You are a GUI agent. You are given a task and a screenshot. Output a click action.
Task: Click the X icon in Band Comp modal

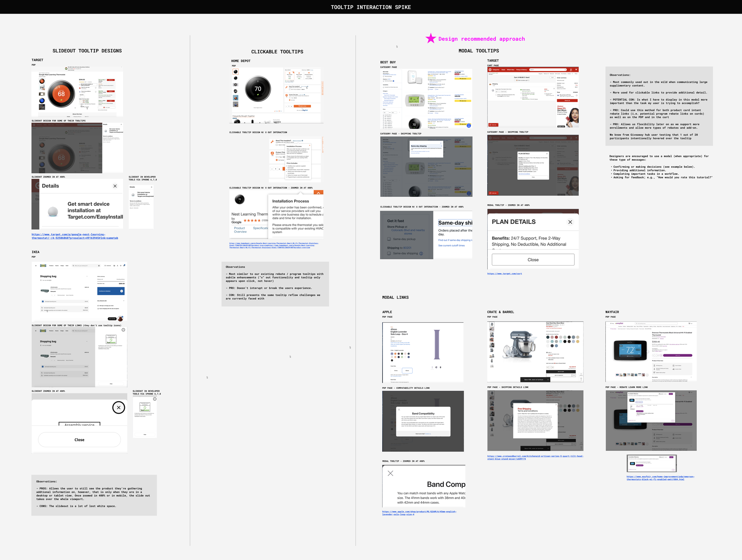pos(391,473)
